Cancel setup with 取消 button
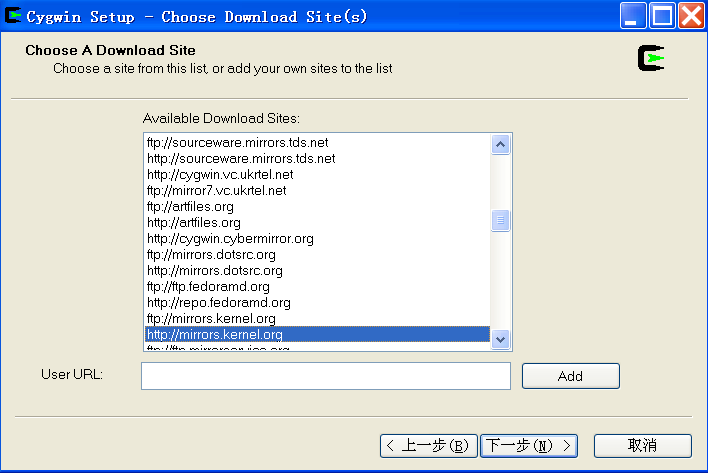This screenshot has height=473, width=708. pyautogui.click(x=643, y=446)
